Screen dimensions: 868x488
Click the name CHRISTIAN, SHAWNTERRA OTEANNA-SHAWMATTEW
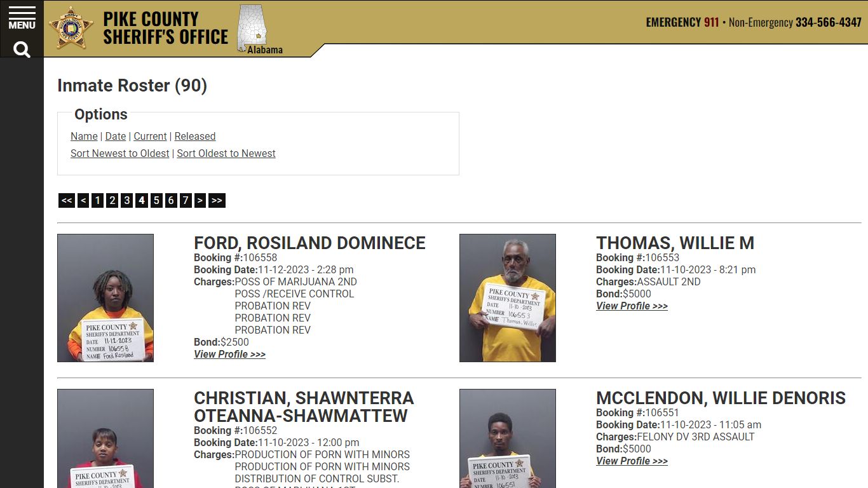click(304, 407)
